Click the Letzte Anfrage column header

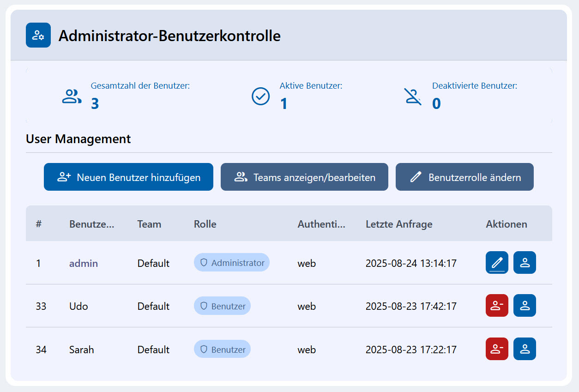(x=399, y=224)
